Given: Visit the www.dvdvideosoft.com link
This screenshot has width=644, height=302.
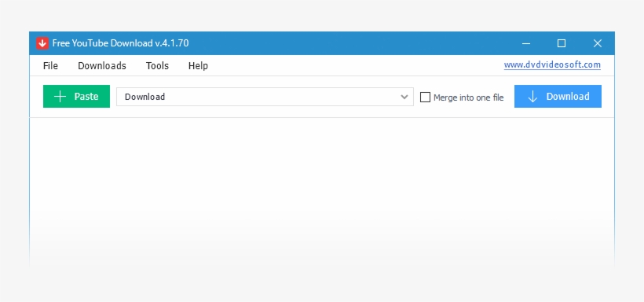Looking at the screenshot, I should 552,64.
